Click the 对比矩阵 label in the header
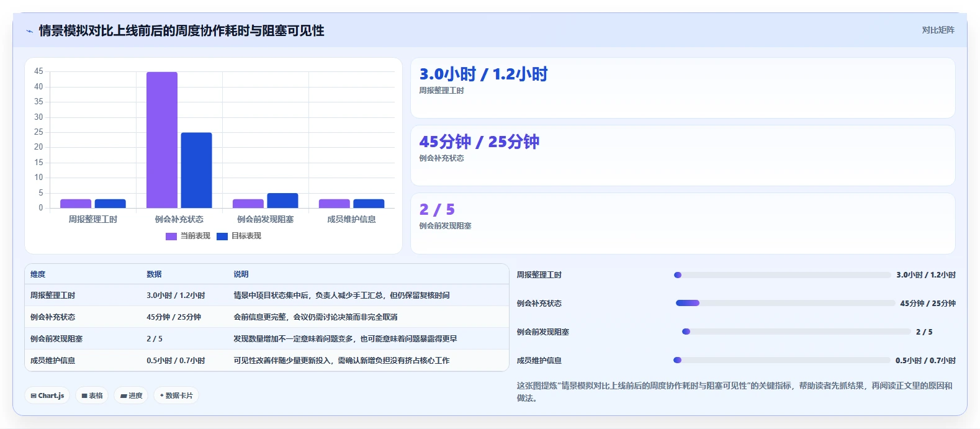The height and width of the screenshot is (429, 980). point(938,30)
